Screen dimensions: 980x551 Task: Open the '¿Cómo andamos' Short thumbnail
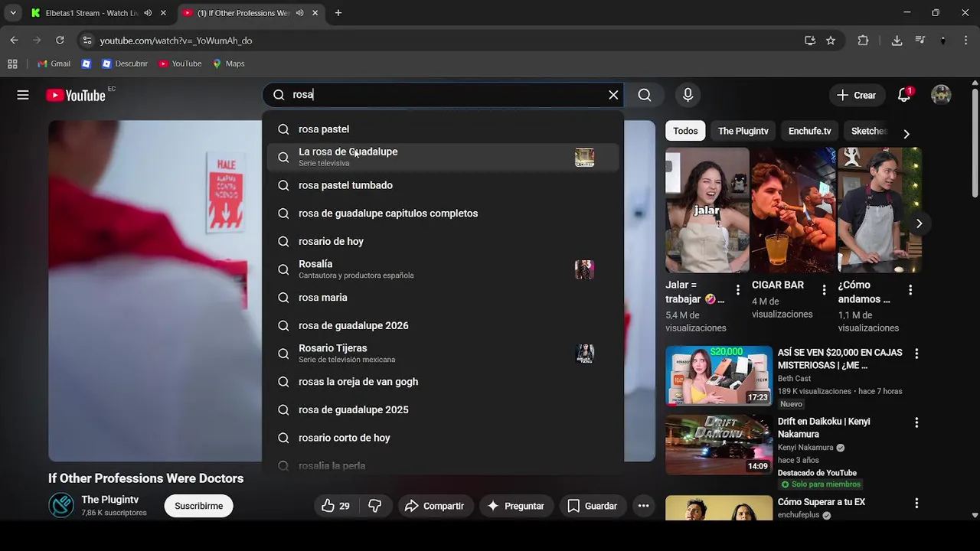pos(880,210)
